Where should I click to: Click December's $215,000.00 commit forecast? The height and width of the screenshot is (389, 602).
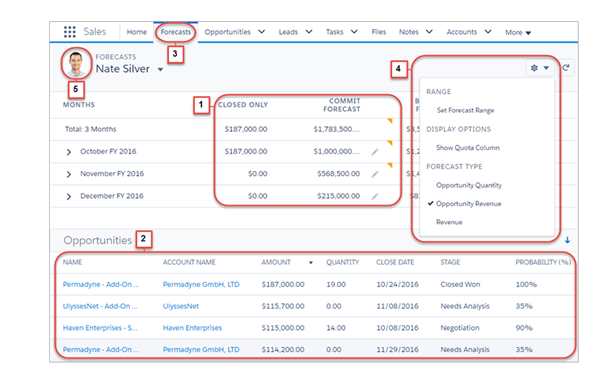pyautogui.click(x=338, y=196)
